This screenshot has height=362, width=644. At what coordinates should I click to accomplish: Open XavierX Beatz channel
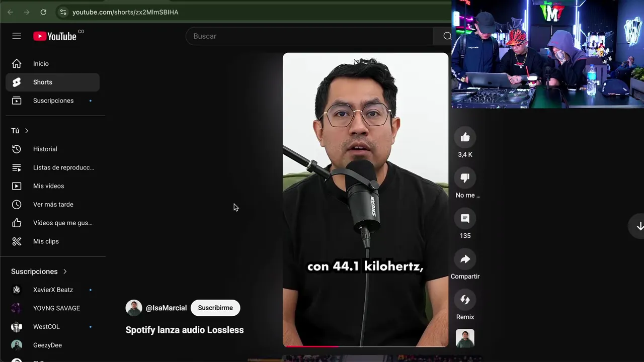pyautogui.click(x=52, y=290)
